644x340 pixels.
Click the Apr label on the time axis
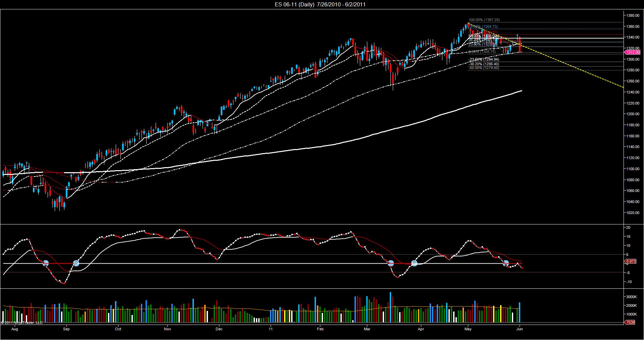tap(421, 329)
